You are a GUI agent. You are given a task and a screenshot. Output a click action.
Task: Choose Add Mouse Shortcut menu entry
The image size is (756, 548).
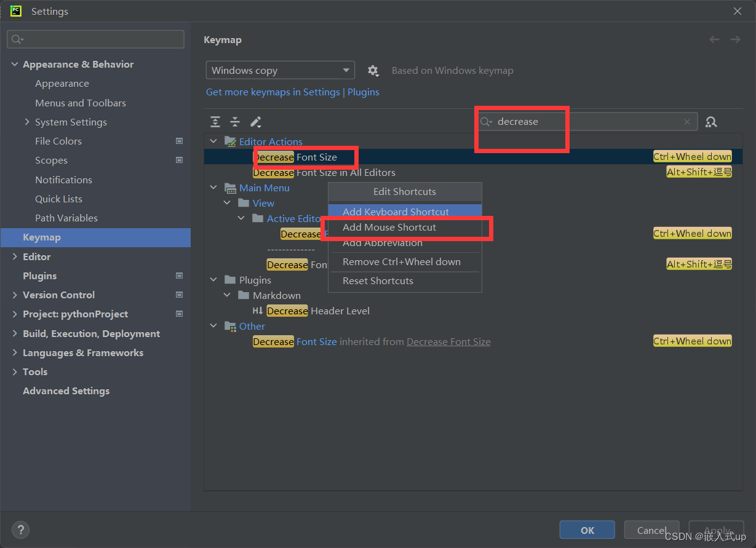pos(405,227)
